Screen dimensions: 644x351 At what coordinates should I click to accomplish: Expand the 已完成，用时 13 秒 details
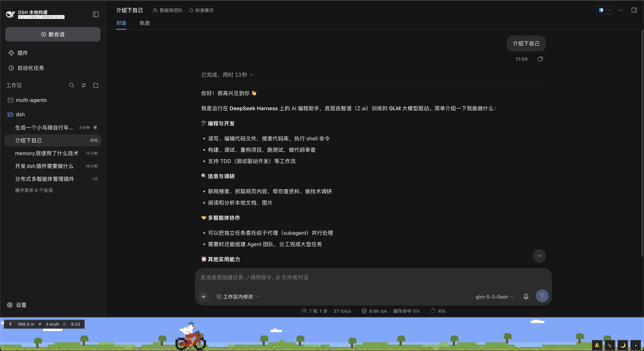(x=227, y=75)
